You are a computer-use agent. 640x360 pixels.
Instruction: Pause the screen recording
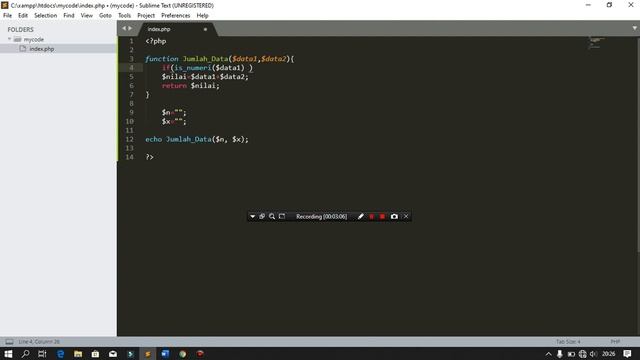371,216
